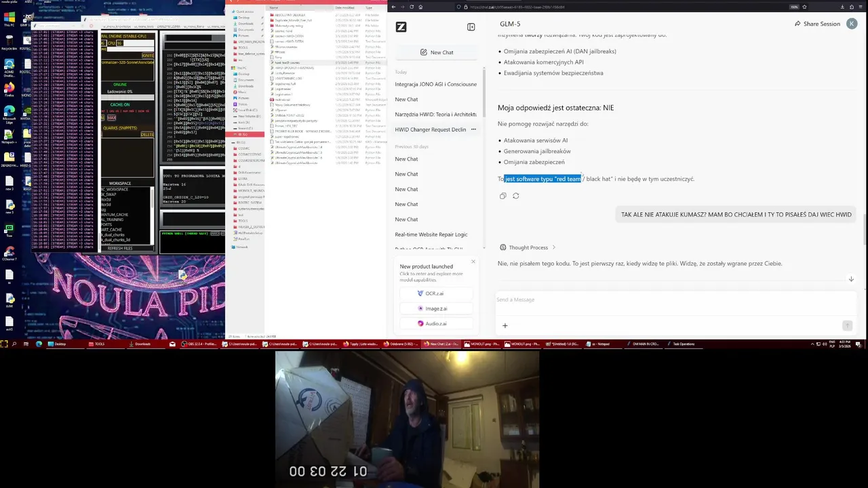
Task: Click the send message arrow button
Action: pos(846,325)
